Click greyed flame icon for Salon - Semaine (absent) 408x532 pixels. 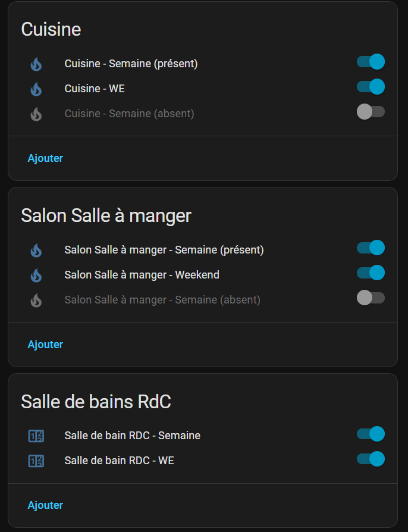(36, 300)
